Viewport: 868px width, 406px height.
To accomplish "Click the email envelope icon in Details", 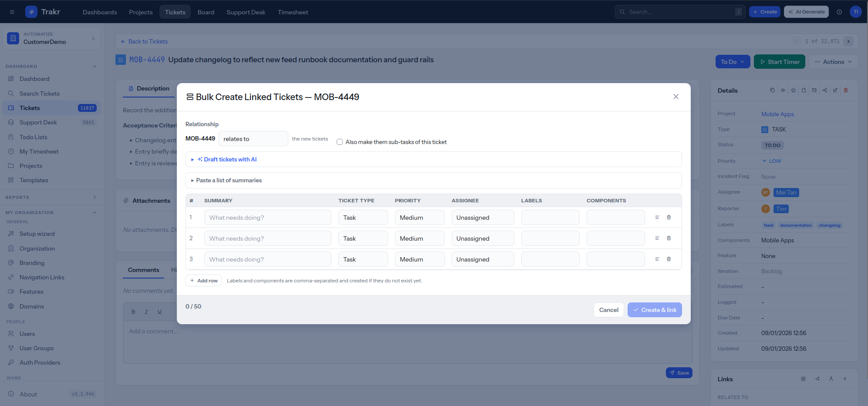I will [x=814, y=90].
